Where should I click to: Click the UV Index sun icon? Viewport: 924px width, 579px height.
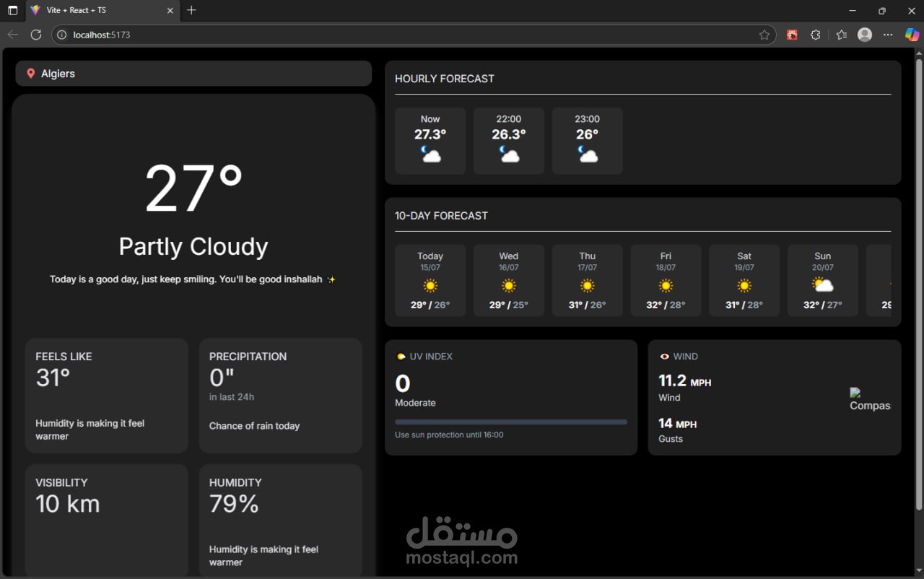[401, 357]
